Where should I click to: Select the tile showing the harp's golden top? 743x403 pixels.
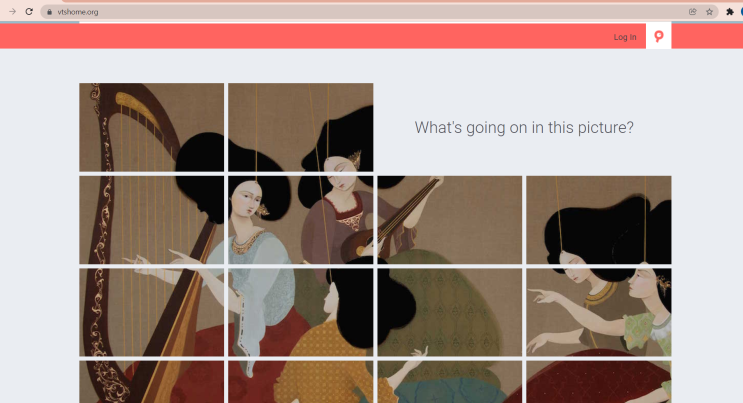152,127
